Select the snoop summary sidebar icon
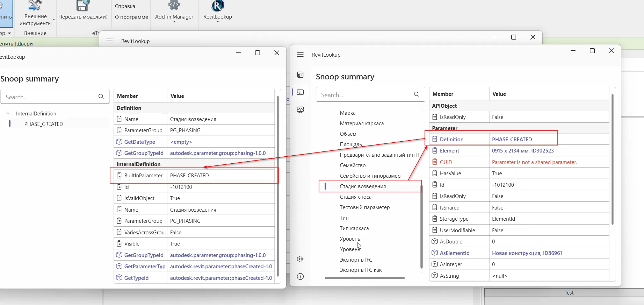The height and width of the screenshot is (305, 644). pos(300,92)
